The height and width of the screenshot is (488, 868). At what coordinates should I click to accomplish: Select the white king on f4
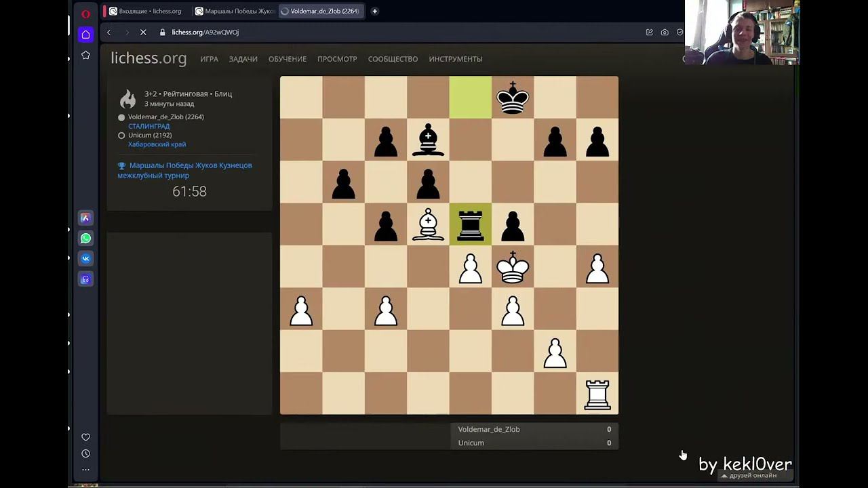tap(513, 266)
